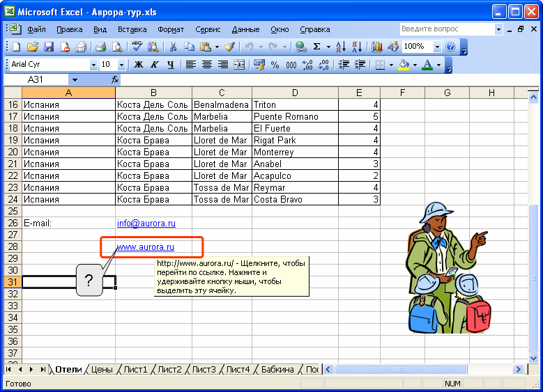Open the font color palette dropdown arrow
Image resolution: width=543 pixels, height=392 pixels.
pyautogui.click(x=438, y=65)
